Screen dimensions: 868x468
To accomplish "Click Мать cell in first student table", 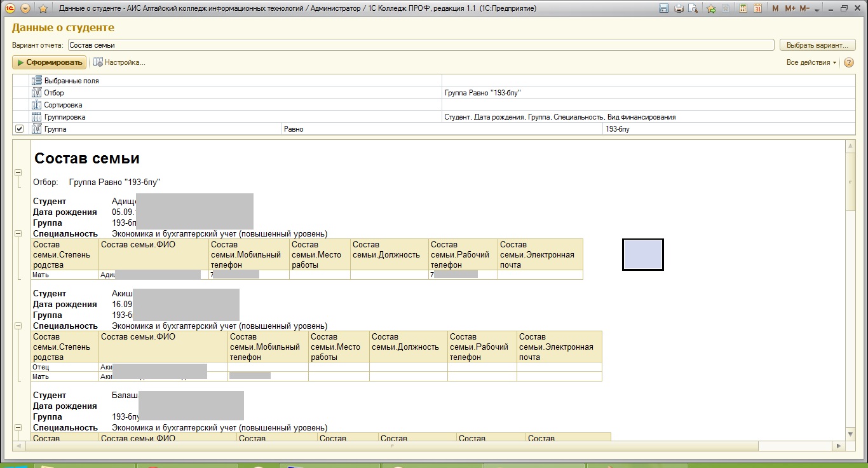I will (65, 275).
